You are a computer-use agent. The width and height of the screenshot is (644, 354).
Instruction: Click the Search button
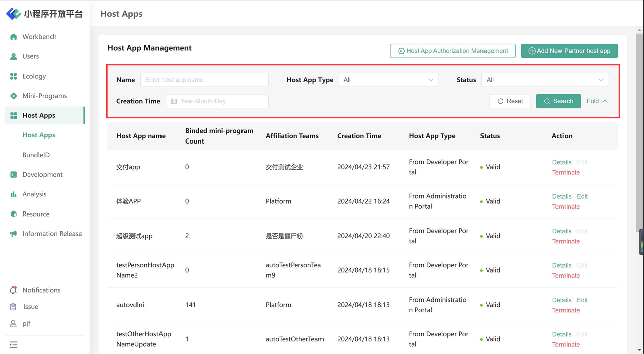pyautogui.click(x=558, y=101)
